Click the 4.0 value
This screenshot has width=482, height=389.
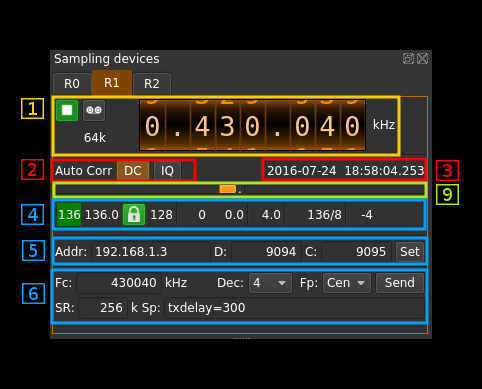[271, 215]
